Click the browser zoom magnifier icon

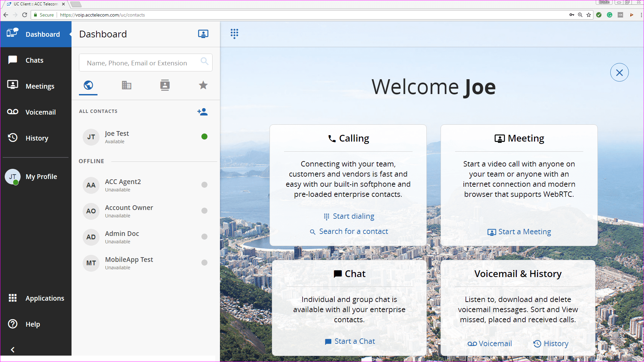tap(580, 15)
